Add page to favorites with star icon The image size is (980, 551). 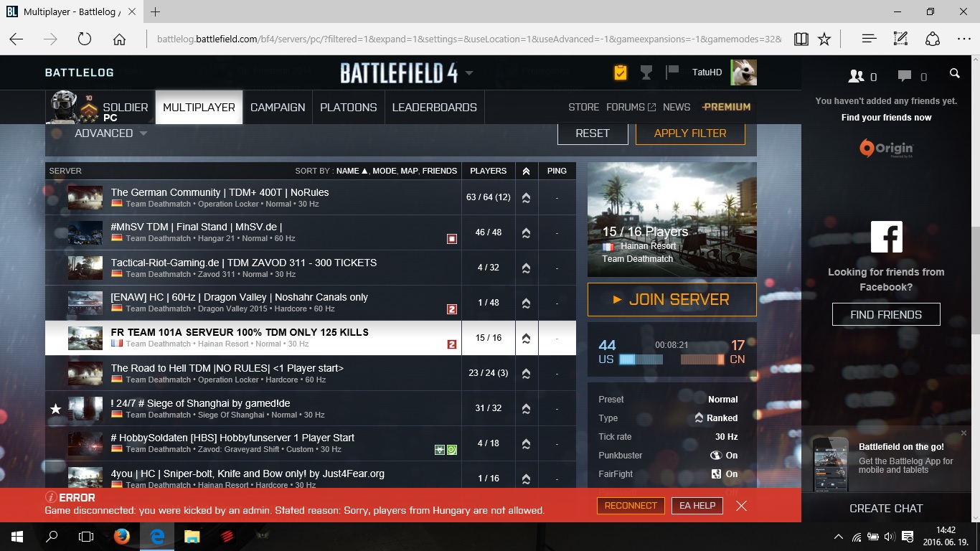[824, 39]
